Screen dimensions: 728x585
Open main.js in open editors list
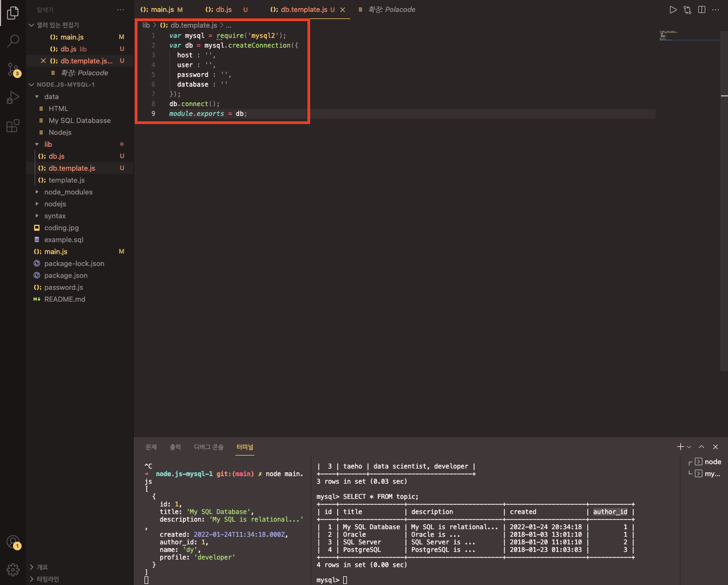pos(80,37)
